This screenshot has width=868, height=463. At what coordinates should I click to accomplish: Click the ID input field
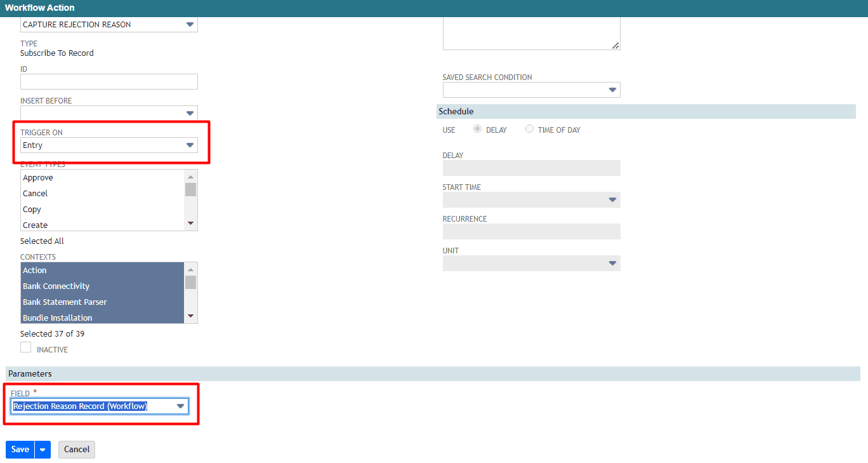pyautogui.click(x=109, y=82)
